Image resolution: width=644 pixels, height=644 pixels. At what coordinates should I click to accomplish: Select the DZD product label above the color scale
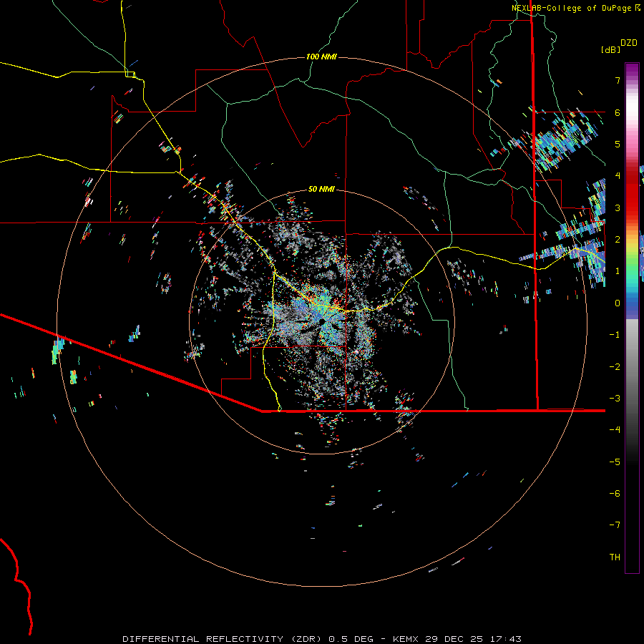pos(629,43)
